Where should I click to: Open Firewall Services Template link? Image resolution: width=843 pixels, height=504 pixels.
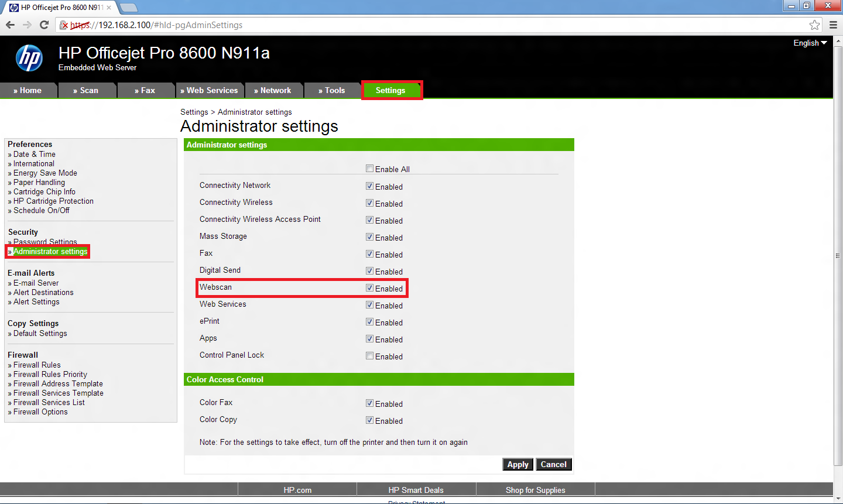[59, 393]
